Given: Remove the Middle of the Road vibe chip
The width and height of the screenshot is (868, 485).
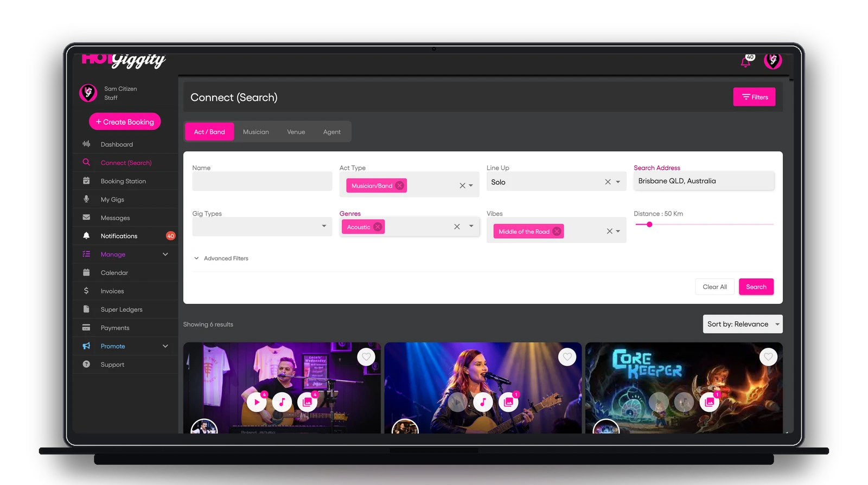Looking at the screenshot, I should [x=557, y=232].
